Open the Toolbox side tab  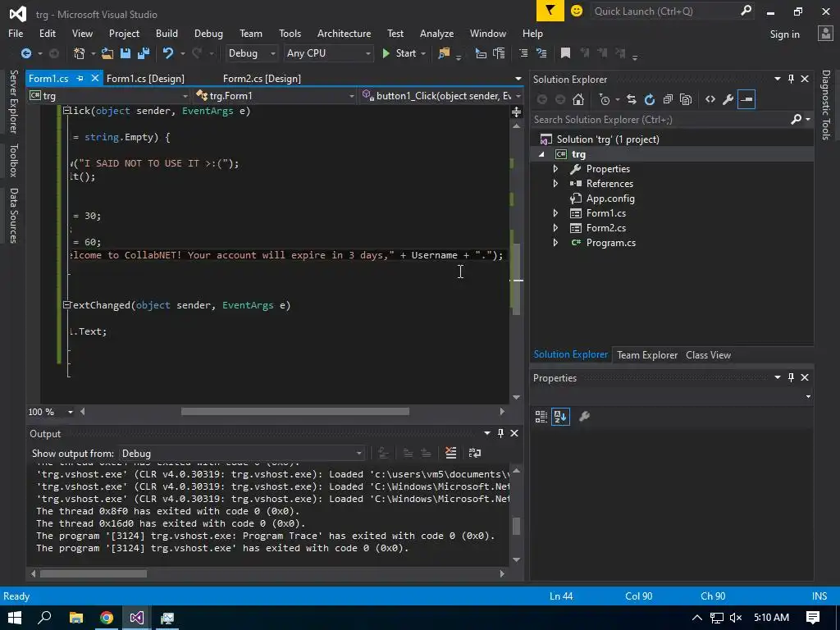click(x=14, y=160)
